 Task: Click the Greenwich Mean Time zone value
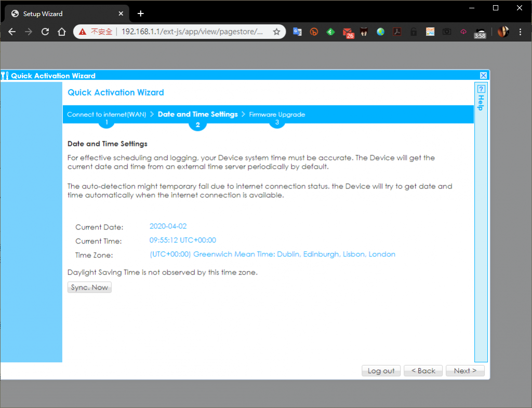point(272,254)
